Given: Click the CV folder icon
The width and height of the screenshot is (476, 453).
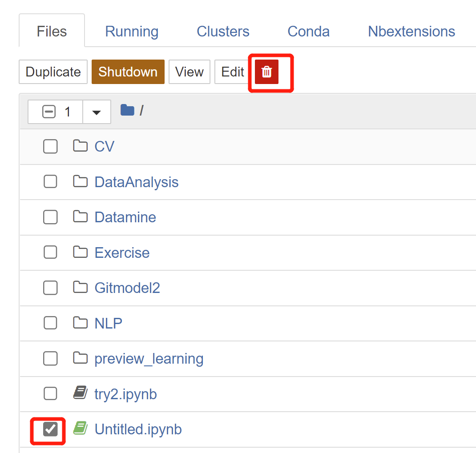Looking at the screenshot, I should (80, 146).
